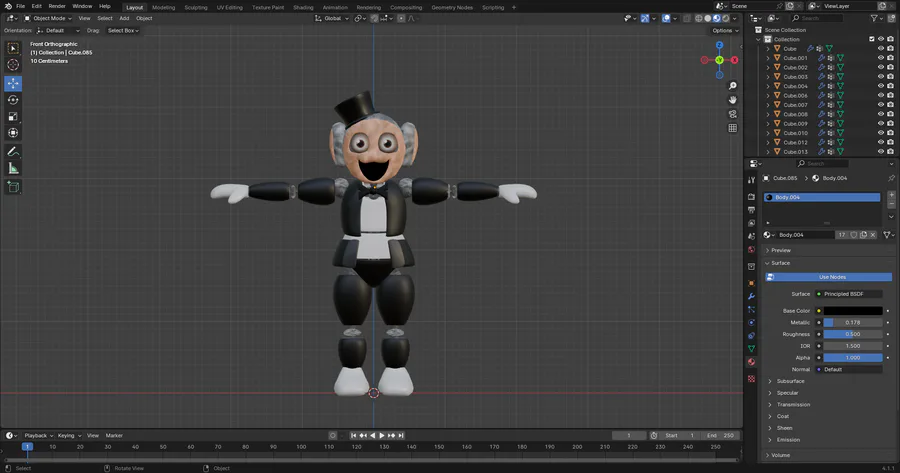900x473 pixels.
Task: Select the Move tool in the toolbar
Action: [x=13, y=82]
